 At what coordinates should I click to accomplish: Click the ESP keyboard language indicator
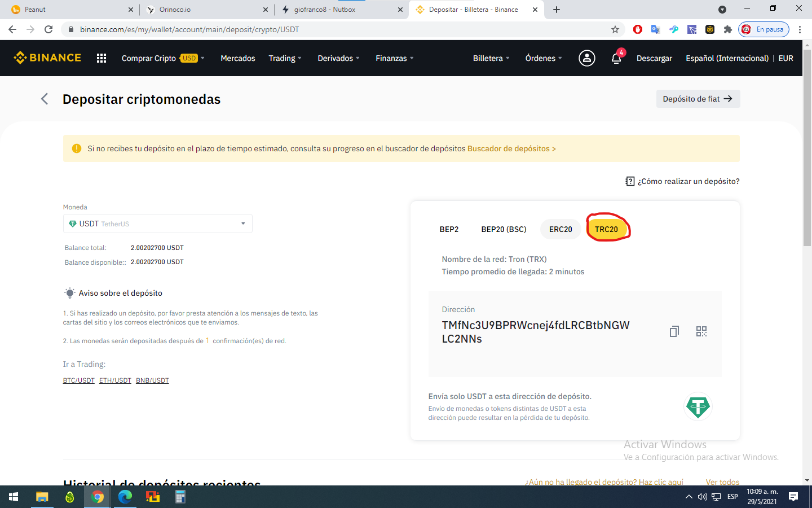point(732,497)
